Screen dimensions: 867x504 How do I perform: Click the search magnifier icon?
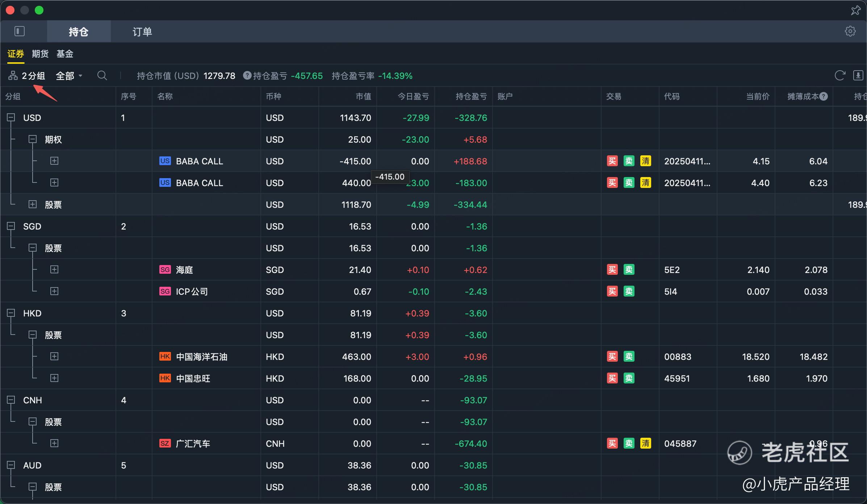point(102,76)
